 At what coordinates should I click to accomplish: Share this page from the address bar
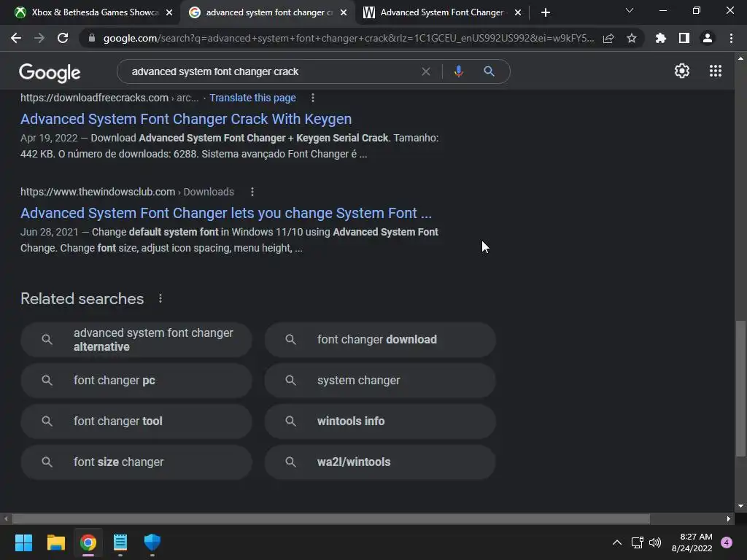click(608, 38)
